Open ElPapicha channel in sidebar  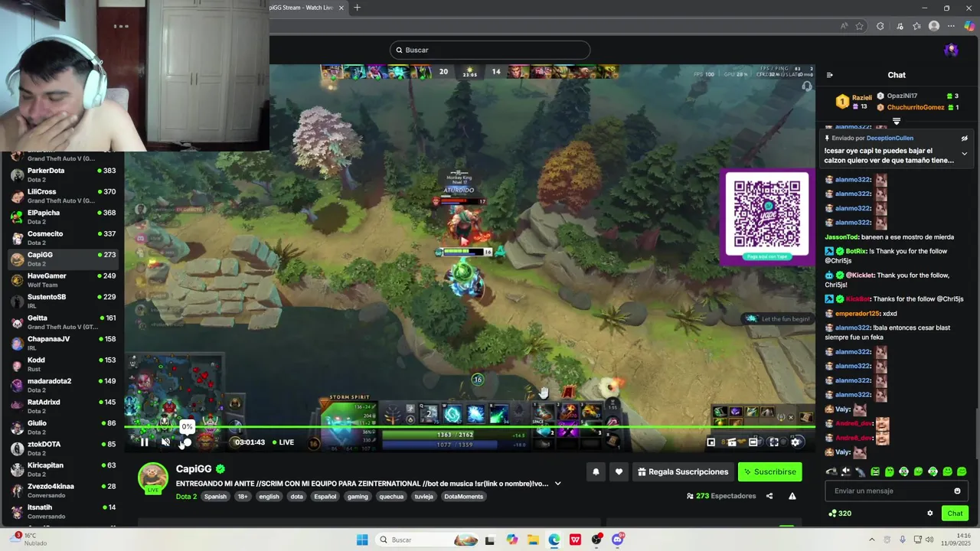pos(62,217)
